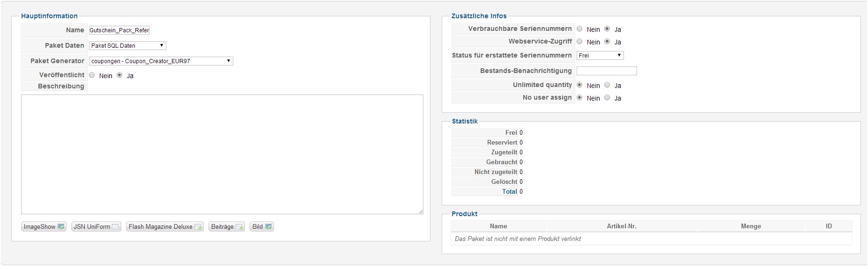The height and width of the screenshot is (269, 868).
Task: Click the JSN UniForm editor button
Action: [x=96, y=227]
